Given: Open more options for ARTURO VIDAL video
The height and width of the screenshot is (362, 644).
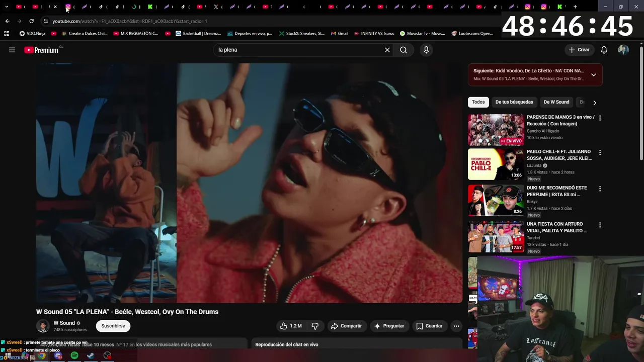Looking at the screenshot, I should [x=600, y=225].
